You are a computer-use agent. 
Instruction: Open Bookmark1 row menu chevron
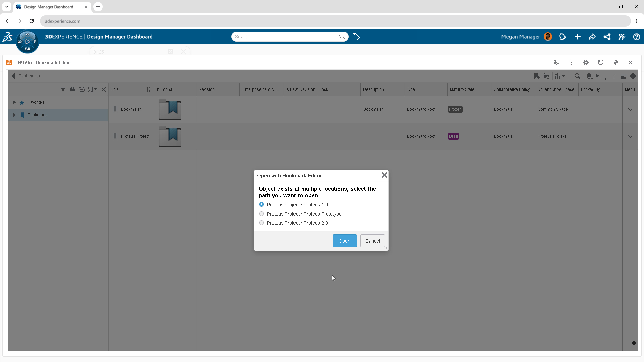tap(630, 109)
